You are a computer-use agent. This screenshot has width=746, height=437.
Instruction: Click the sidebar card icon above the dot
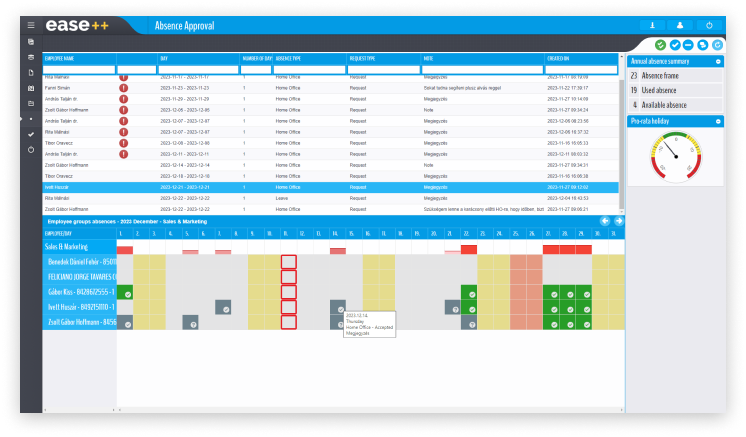pyautogui.click(x=31, y=103)
